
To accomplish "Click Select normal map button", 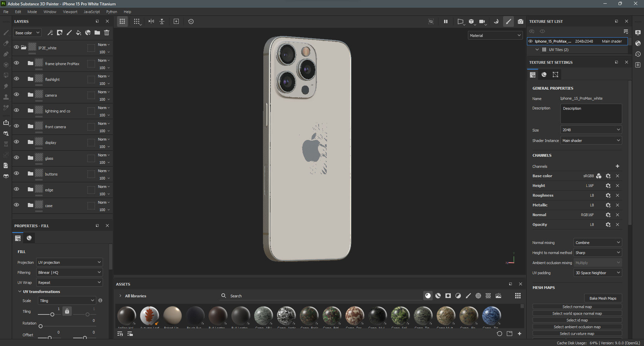I will pos(577,306).
